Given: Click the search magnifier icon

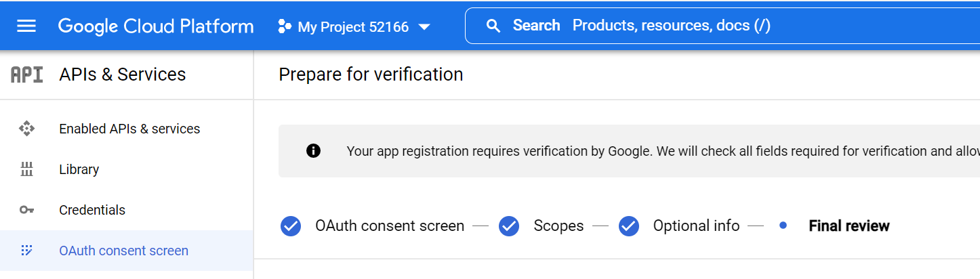Looking at the screenshot, I should click(x=494, y=26).
